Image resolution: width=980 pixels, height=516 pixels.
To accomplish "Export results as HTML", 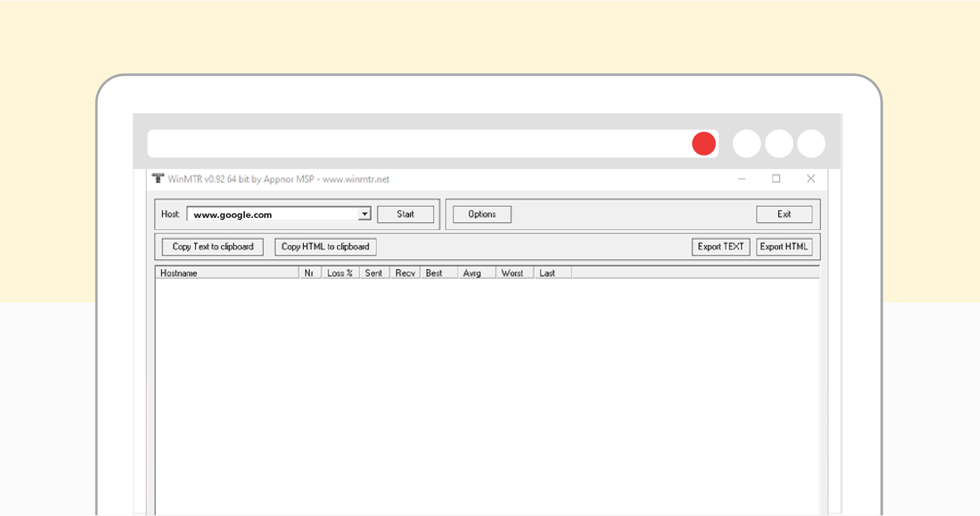I will click(784, 247).
